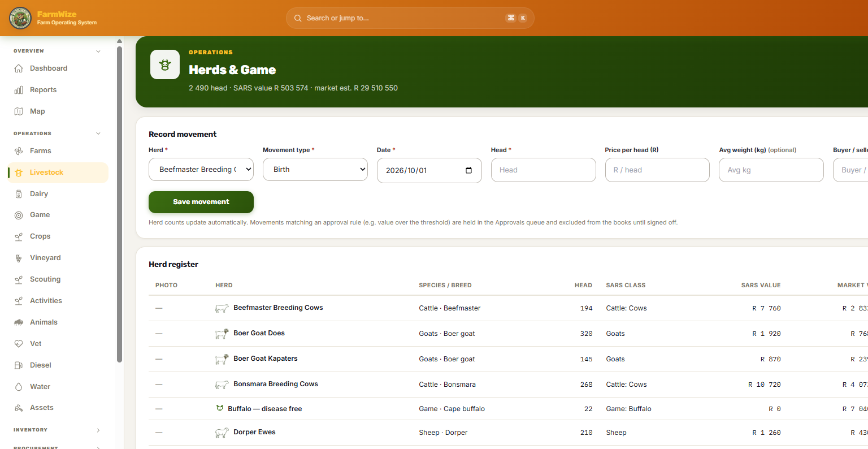The image size is (868, 449).
Task: Click the Dorper Ewes herd name
Action: (x=254, y=432)
